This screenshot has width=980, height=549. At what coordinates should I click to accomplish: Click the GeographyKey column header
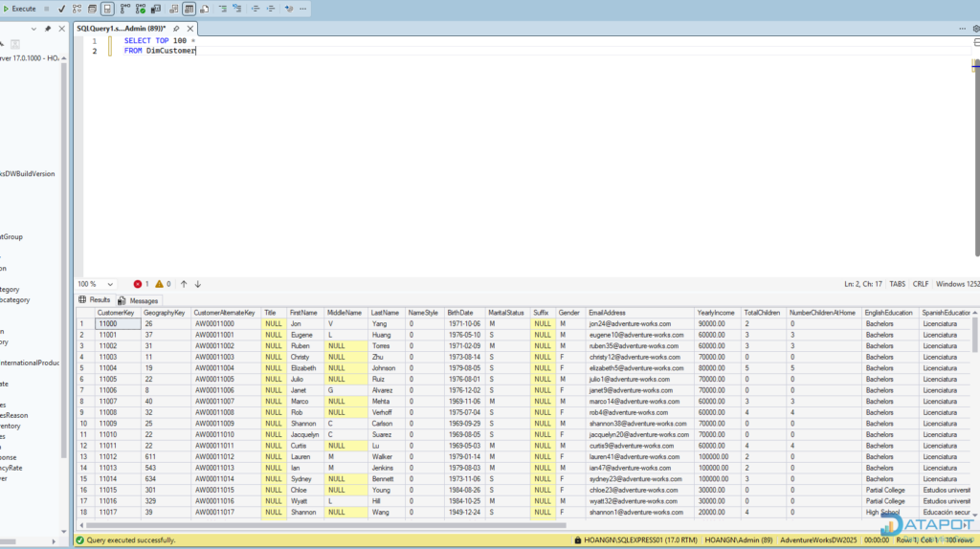point(165,313)
